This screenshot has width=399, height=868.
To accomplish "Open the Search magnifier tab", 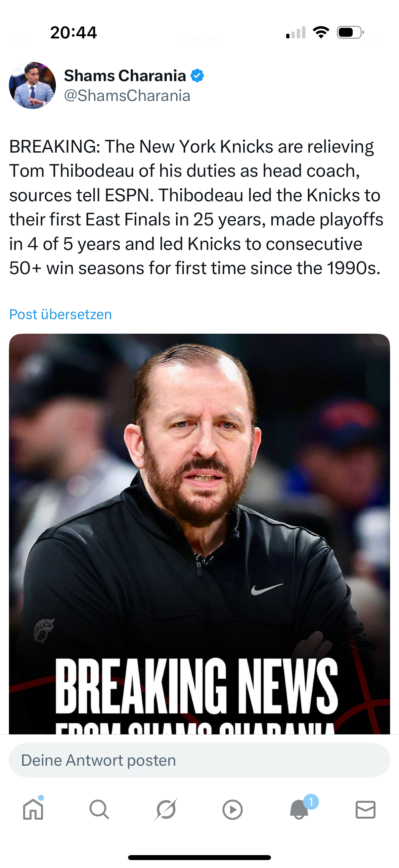I will pyautogui.click(x=99, y=809).
